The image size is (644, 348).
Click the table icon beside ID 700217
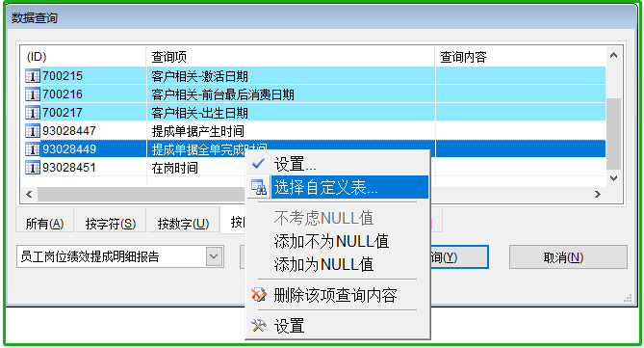pos(33,113)
